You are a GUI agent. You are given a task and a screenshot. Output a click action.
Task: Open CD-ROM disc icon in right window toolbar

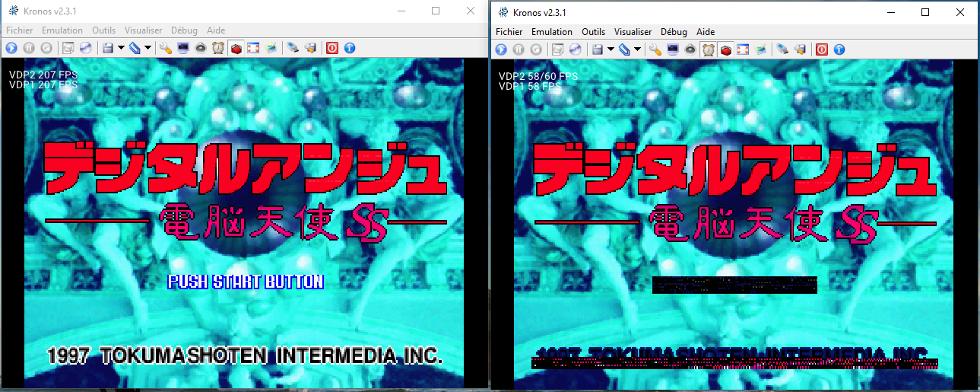(575, 49)
